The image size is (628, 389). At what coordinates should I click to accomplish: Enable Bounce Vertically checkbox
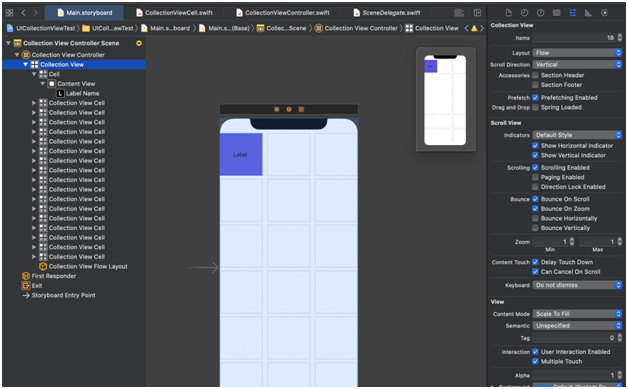click(535, 228)
